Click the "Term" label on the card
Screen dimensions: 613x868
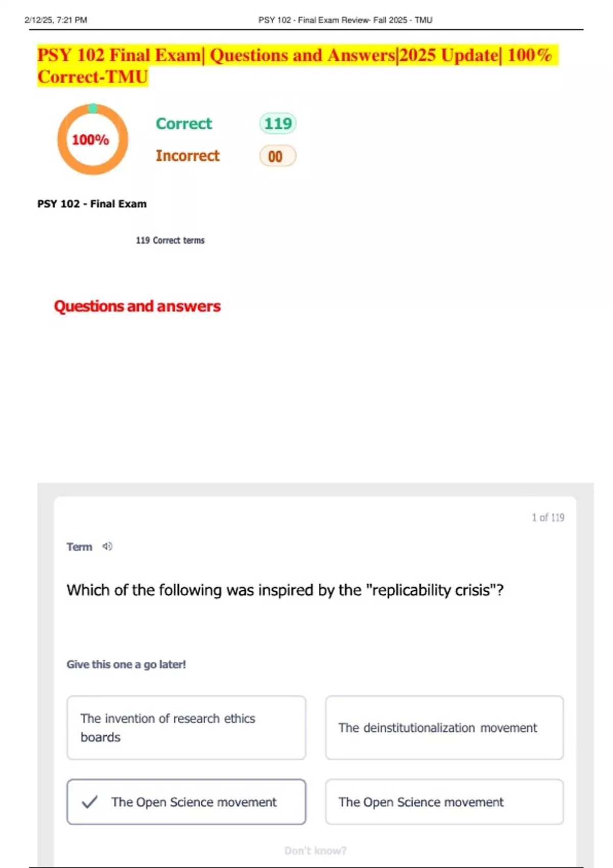pos(79,547)
